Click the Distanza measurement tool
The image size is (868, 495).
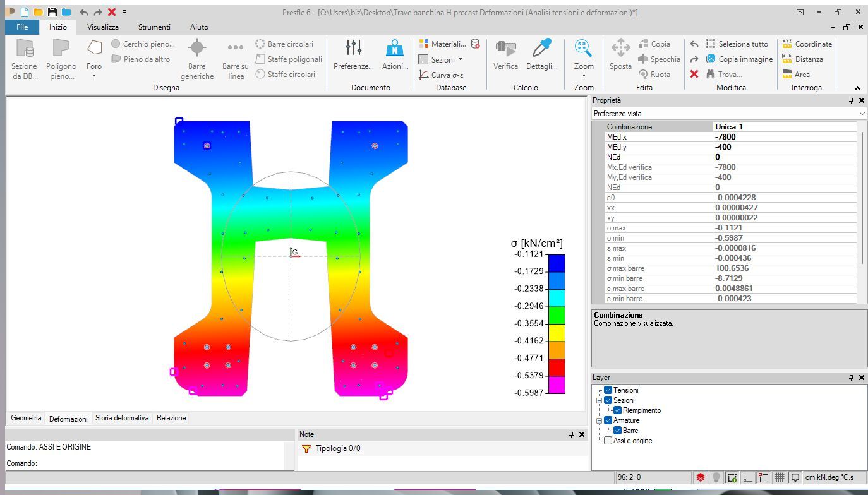[802, 59]
